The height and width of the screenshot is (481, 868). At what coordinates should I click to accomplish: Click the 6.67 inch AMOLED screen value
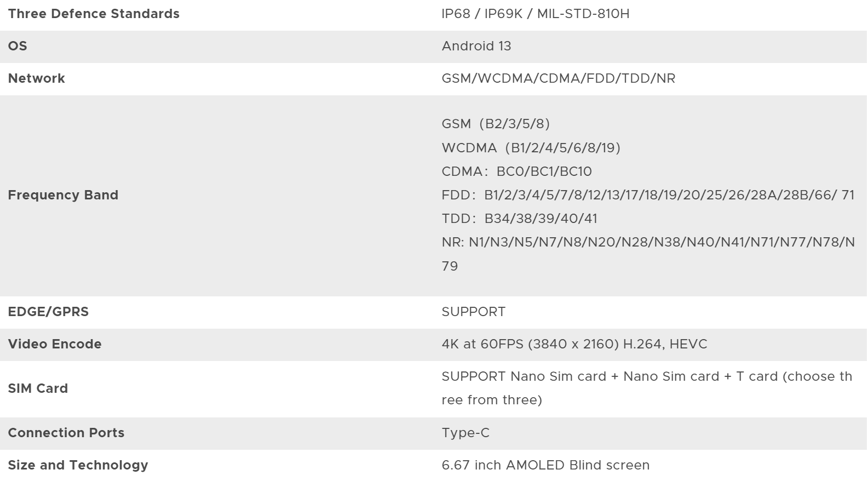click(545, 465)
